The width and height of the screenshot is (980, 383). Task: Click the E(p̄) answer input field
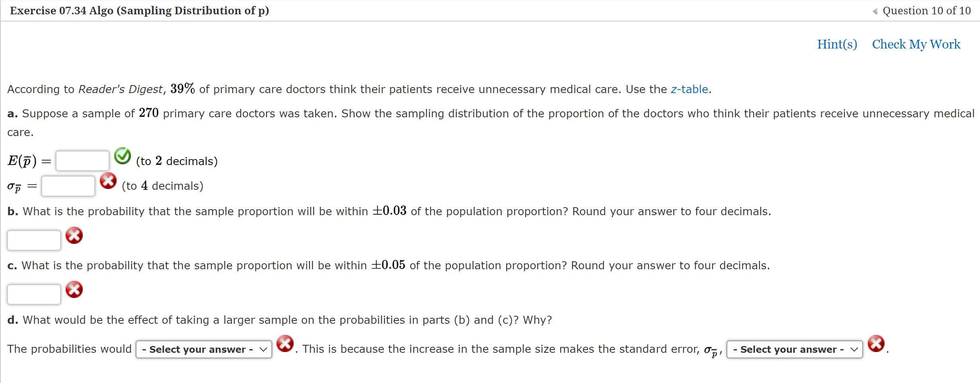(x=82, y=160)
